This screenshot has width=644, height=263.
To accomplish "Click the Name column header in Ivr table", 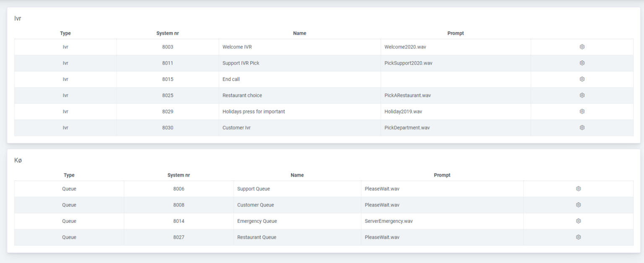I will click(299, 34).
